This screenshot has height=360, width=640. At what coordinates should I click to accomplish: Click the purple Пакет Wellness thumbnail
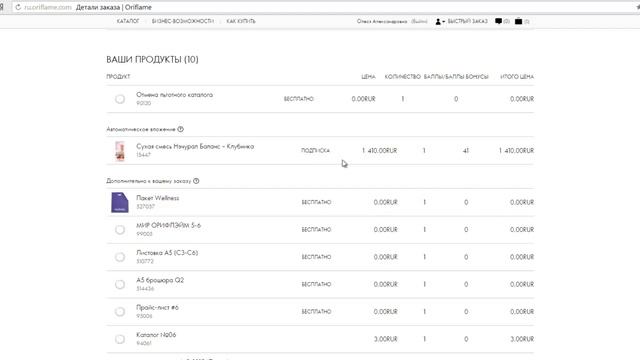point(120,202)
